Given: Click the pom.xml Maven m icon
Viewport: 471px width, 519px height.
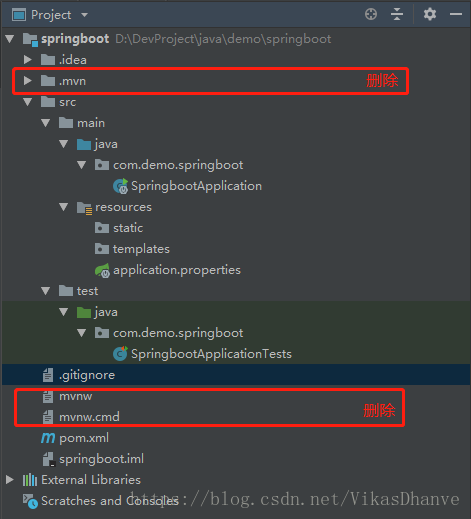Looking at the screenshot, I should click(48, 438).
